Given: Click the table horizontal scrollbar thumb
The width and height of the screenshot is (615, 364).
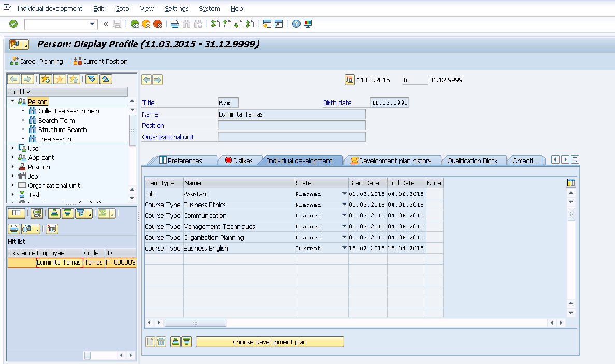Looking at the screenshot, I should (195, 323).
